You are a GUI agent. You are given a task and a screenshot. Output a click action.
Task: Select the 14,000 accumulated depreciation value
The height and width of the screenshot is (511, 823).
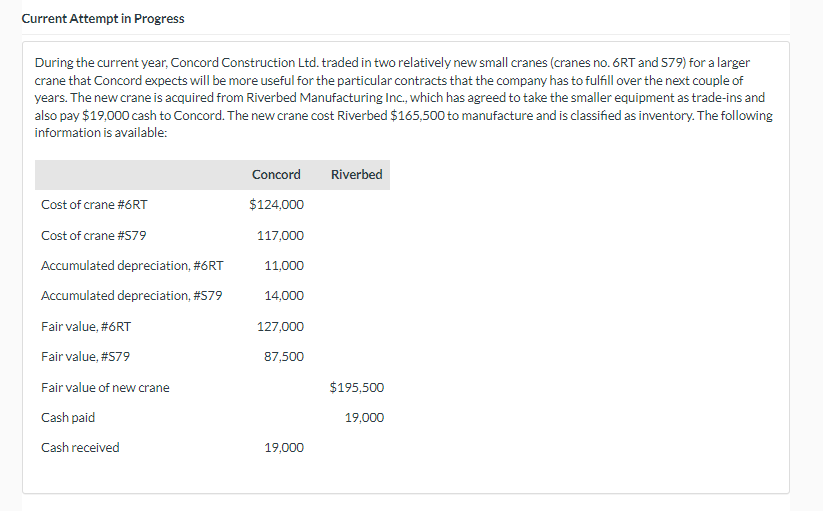284,296
